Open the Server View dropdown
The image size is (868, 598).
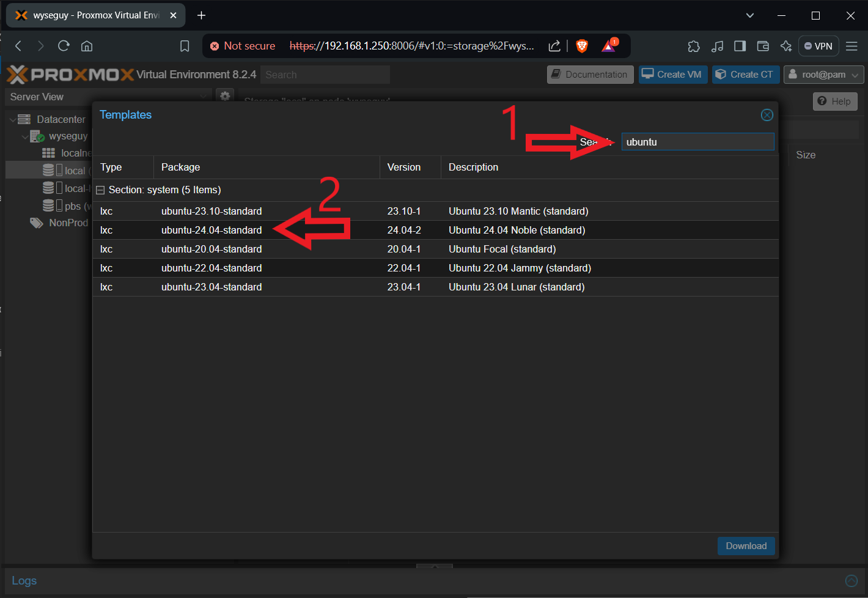pos(108,97)
